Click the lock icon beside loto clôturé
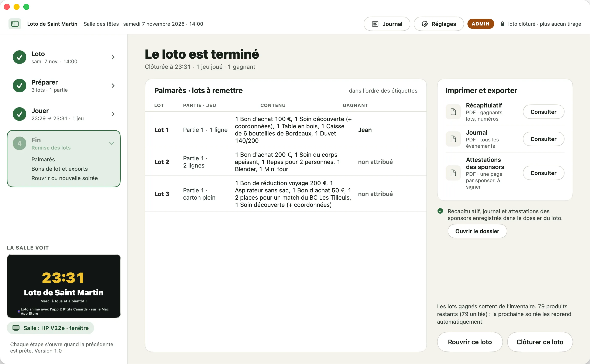The height and width of the screenshot is (364, 590). tap(502, 24)
